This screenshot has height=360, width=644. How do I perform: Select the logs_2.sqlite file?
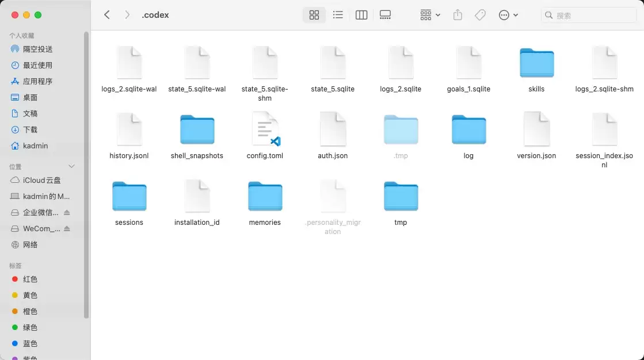pos(401,69)
